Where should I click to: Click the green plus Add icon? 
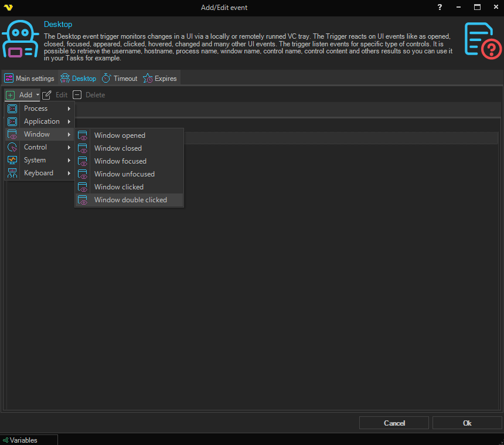(x=11, y=95)
